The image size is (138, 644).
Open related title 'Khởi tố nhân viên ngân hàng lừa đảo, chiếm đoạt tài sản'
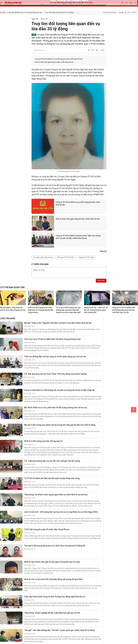click(x=78, y=219)
